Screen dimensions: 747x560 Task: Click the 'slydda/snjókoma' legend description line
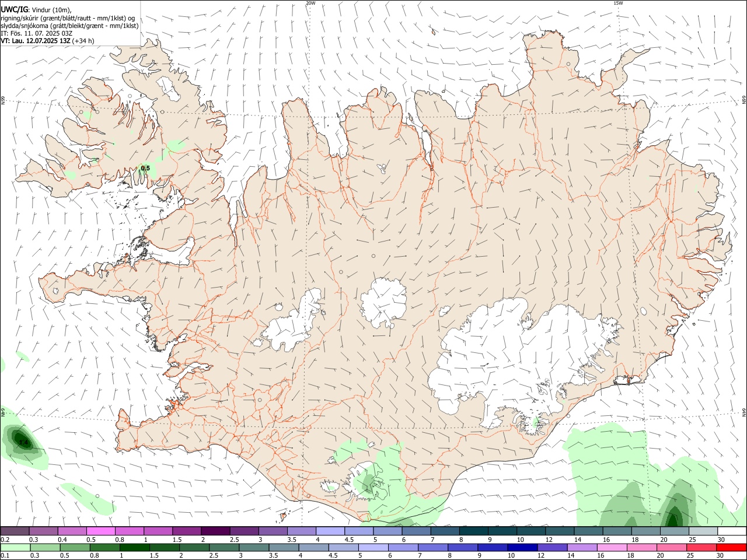69,26
